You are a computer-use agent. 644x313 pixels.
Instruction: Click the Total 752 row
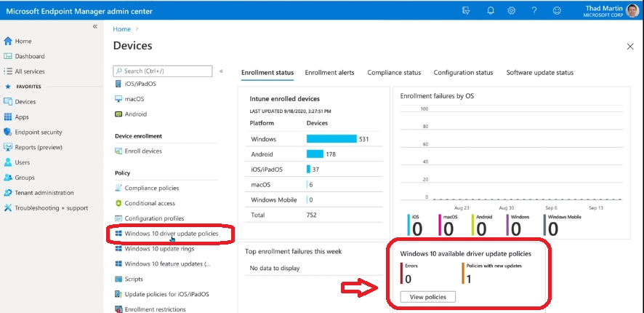coord(314,215)
